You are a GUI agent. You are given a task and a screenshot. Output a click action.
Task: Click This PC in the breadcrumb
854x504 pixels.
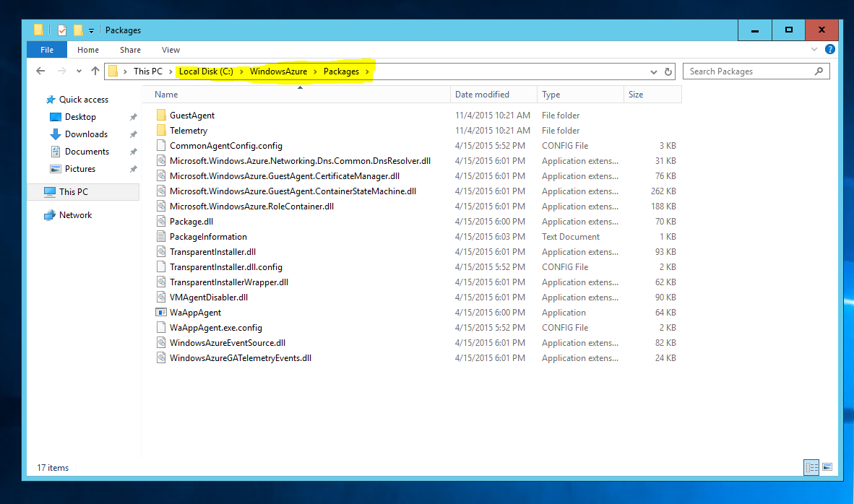[148, 71]
